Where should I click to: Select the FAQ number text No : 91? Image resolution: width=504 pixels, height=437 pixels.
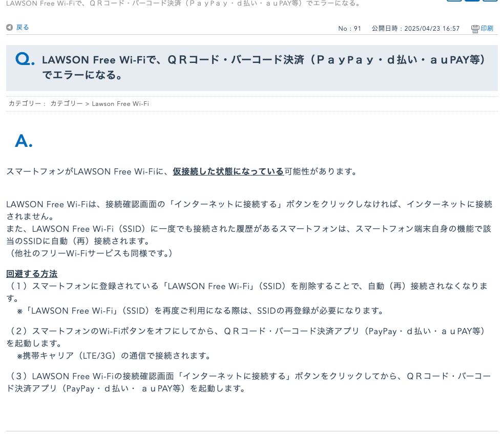coord(349,29)
